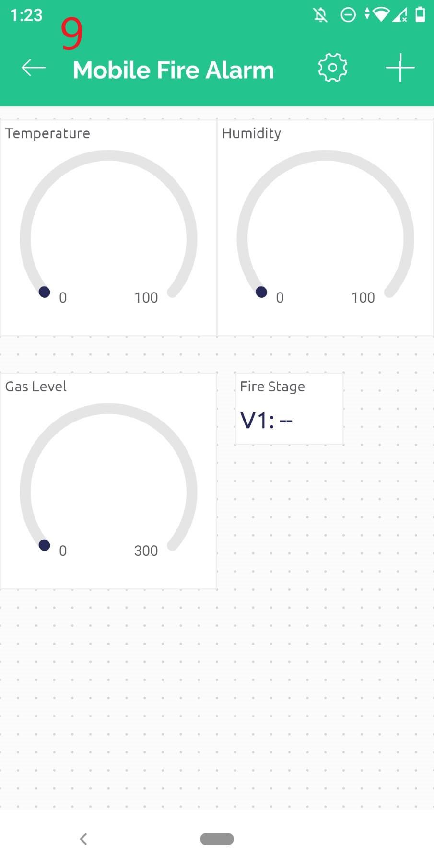Tap the Mobile Fire Alarm title
The image size is (434, 868).
tap(173, 70)
